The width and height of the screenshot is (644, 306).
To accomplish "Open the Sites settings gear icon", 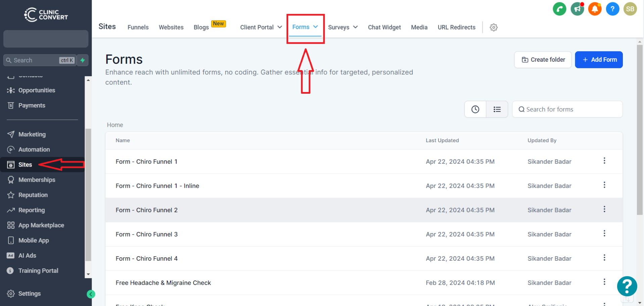I will 494,27.
